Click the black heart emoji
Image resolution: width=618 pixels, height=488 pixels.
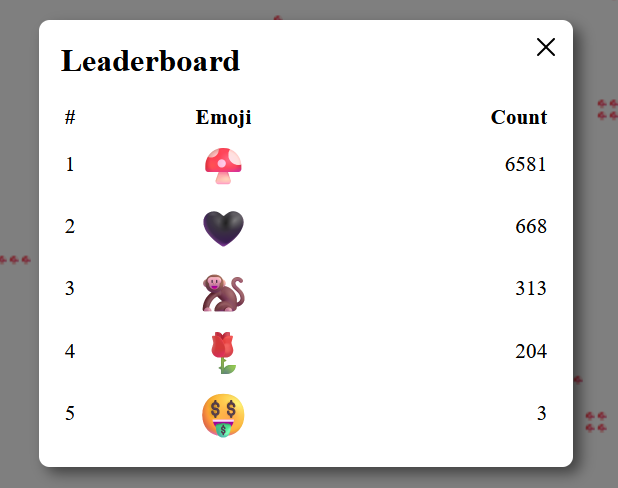pyautogui.click(x=223, y=229)
